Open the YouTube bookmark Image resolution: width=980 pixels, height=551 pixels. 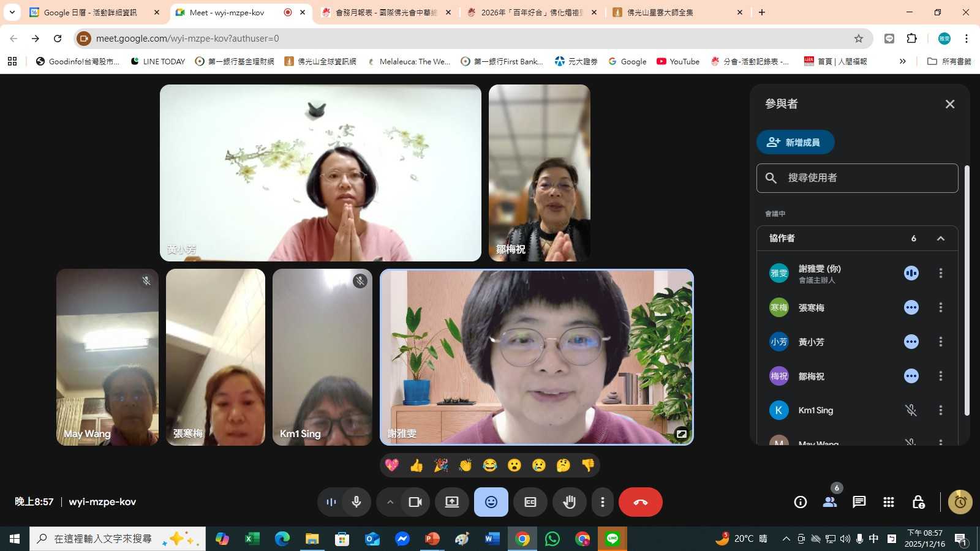click(x=678, y=61)
